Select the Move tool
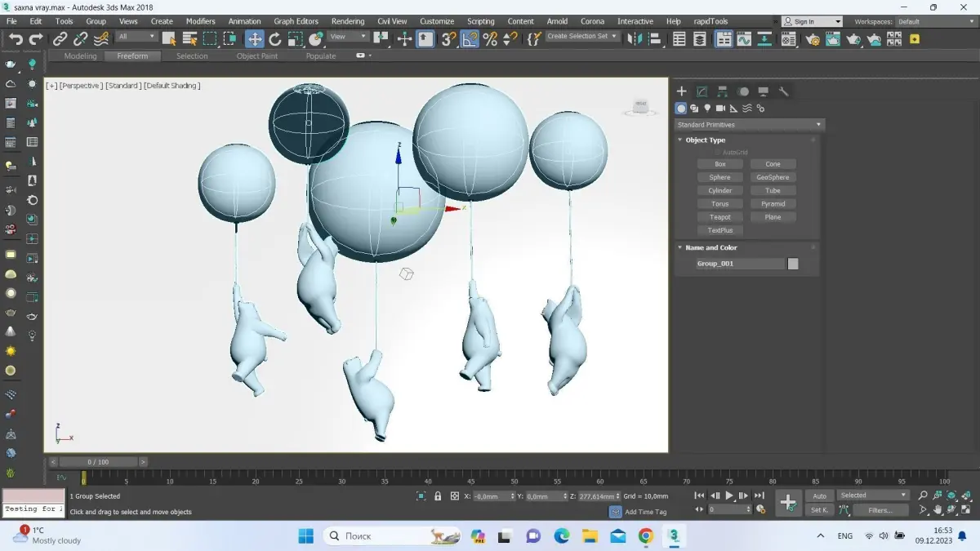 pyautogui.click(x=255, y=38)
